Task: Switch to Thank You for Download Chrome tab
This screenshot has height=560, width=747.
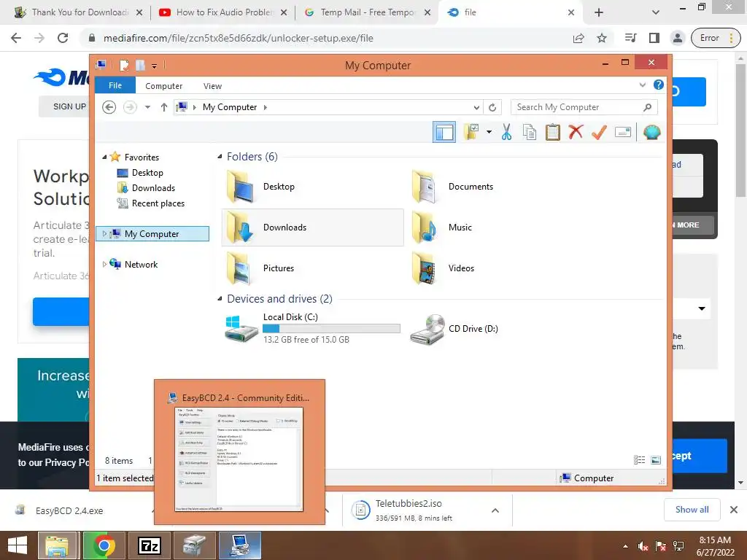Action: coord(79,12)
